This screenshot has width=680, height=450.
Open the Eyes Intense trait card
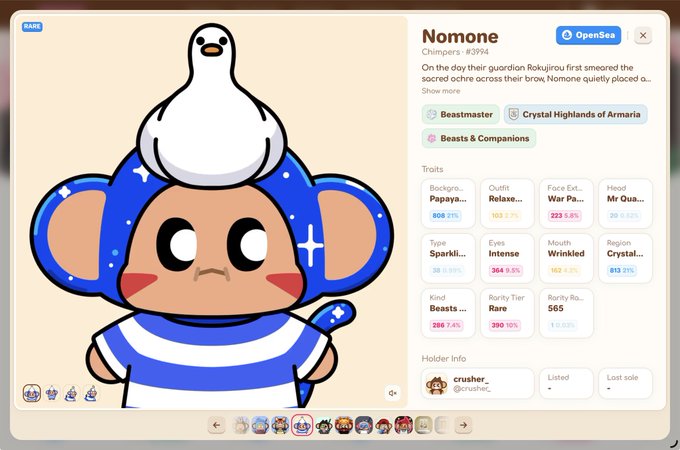tap(507, 258)
